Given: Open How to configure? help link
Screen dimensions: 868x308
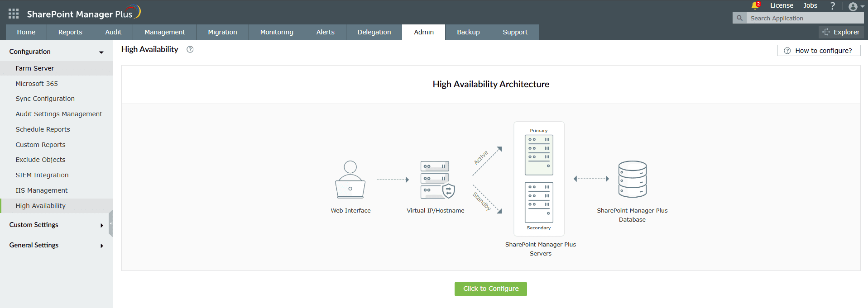Looking at the screenshot, I should pyautogui.click(x=819, y=51).
